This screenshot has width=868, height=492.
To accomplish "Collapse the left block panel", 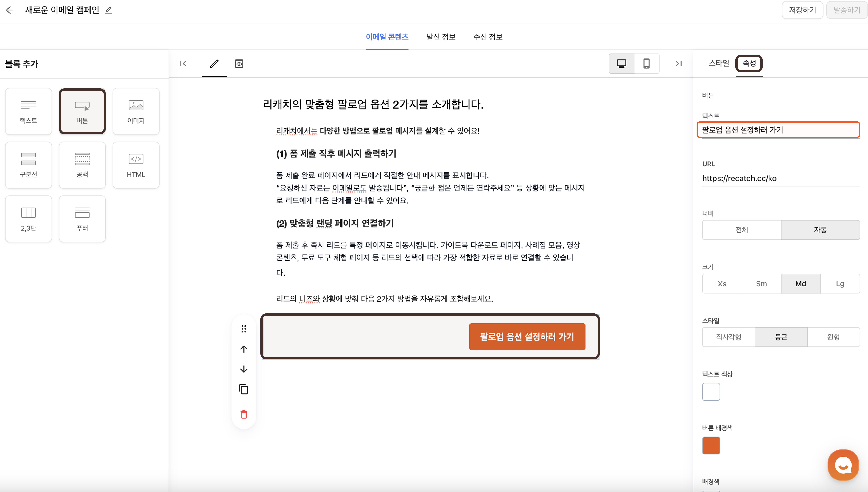I will pos(183,63).
